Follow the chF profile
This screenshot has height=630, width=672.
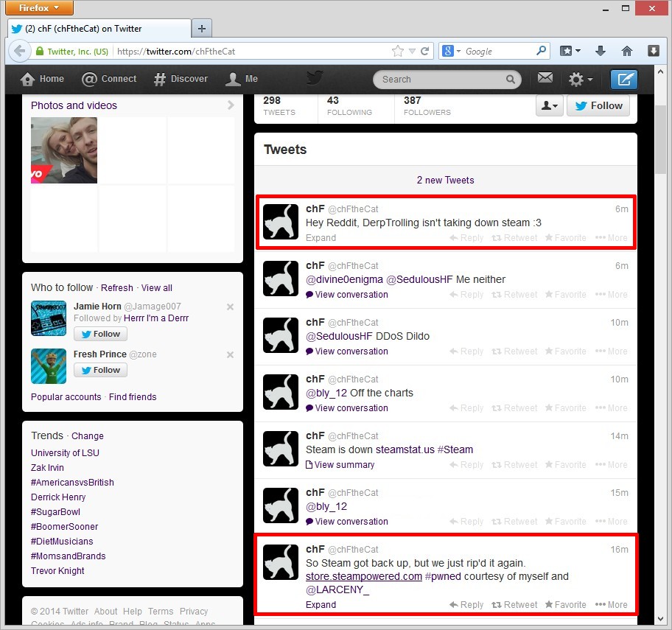(598, 105)
